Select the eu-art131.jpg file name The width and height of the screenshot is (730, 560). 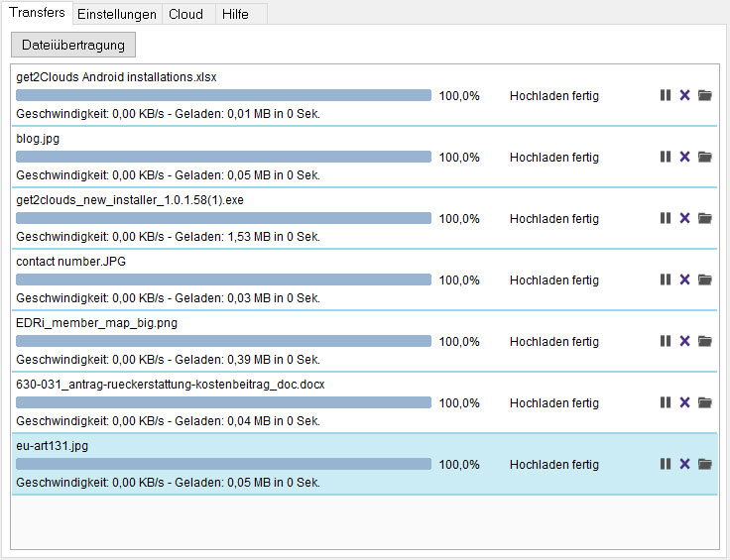point(53,446)
